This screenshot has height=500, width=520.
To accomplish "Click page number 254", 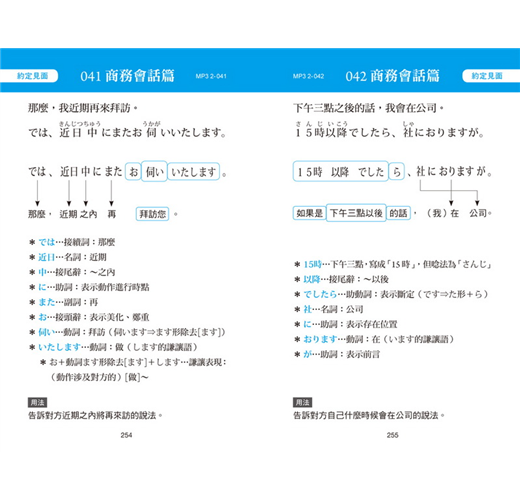I will [x=126, y=435].
